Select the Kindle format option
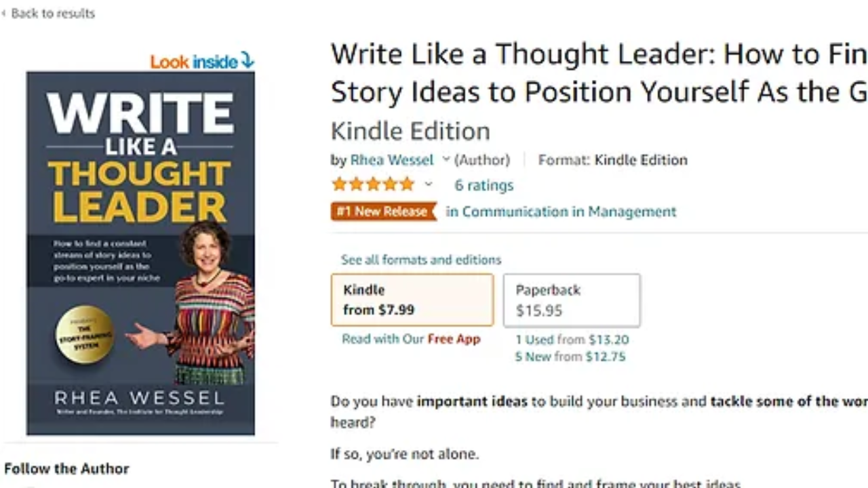This screenshot has height=488, width=868. point(412,300)
